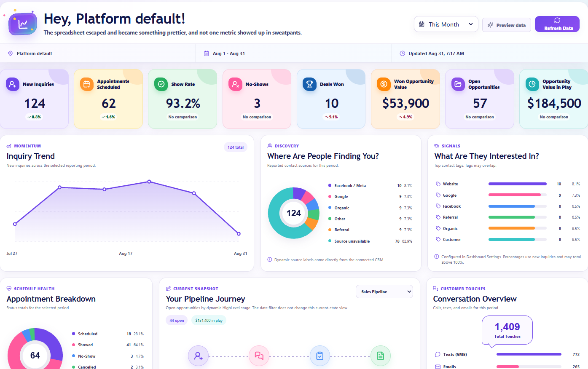Click the 64 appointment donut chart center
The height and width of the screenshot is (369, 588).
[35, 356]
